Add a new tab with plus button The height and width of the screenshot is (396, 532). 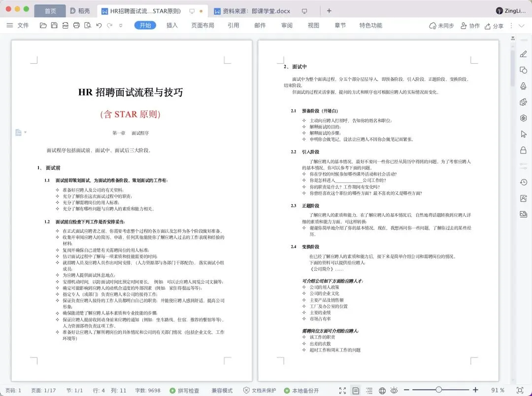pyautogui.click(x=329, y=11)
